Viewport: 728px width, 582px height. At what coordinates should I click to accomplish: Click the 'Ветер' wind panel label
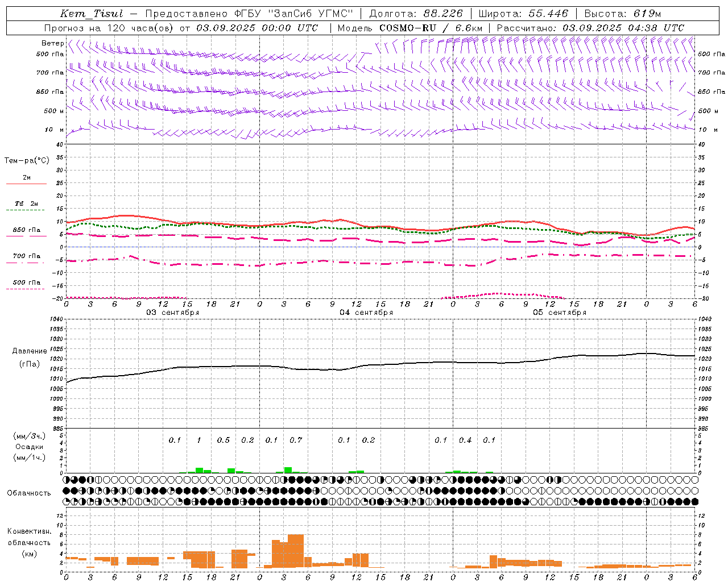point(53,43)
